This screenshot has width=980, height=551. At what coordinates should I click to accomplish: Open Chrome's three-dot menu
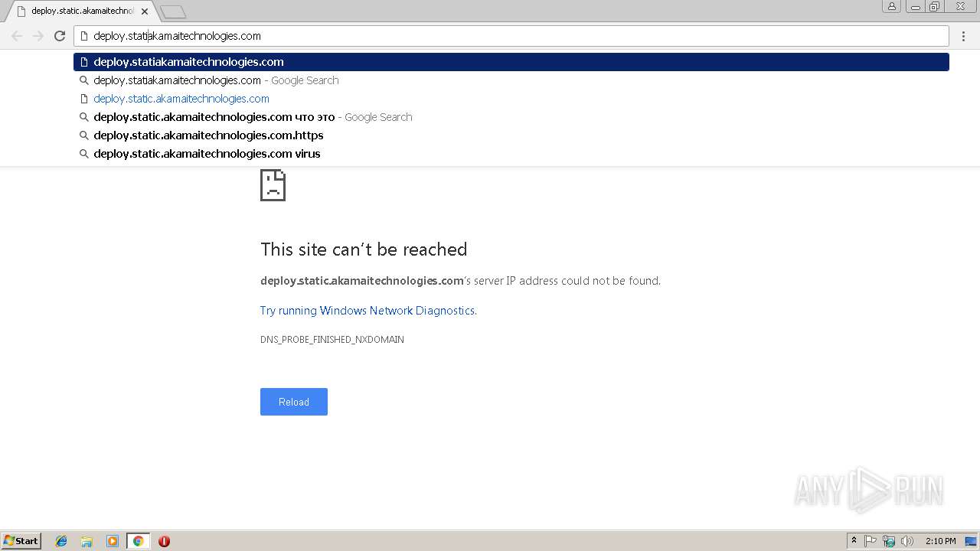pyautogui.click(x=964, y=36)
